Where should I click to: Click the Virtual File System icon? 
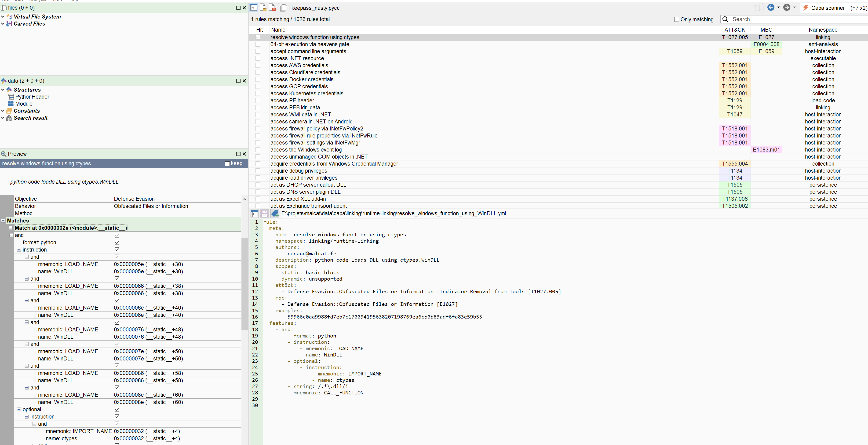[9, 17]
